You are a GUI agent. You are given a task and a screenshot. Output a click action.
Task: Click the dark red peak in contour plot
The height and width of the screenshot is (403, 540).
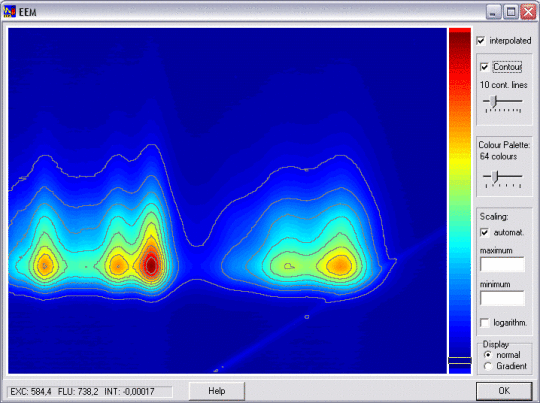coord(151,265)
